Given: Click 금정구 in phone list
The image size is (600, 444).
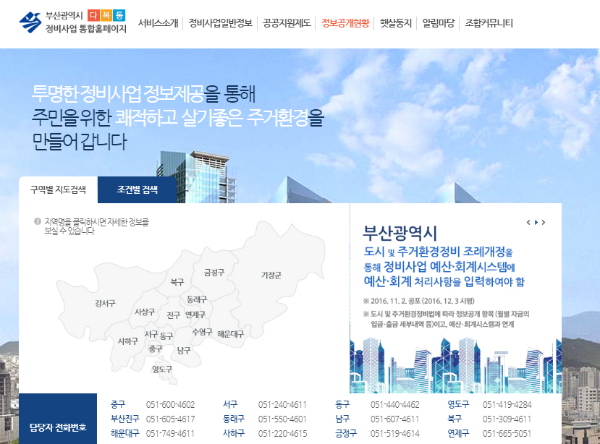Looking at the screenshot, I should (x=346, y=433).
